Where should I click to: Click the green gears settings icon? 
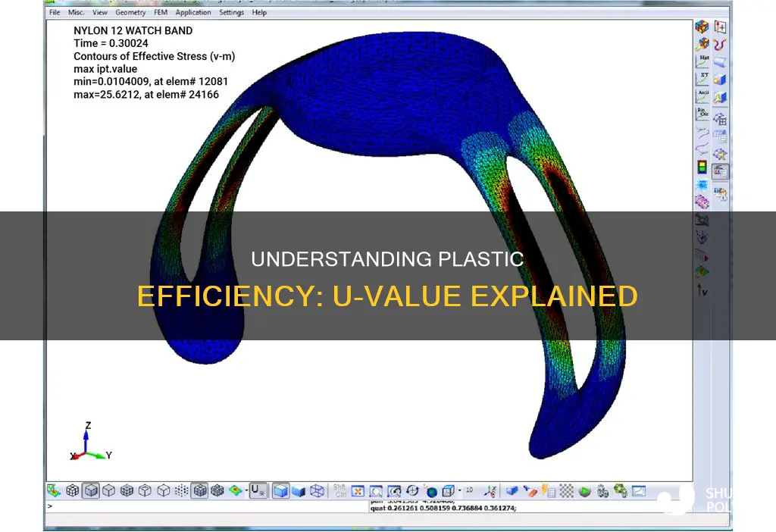pos(620,490)
